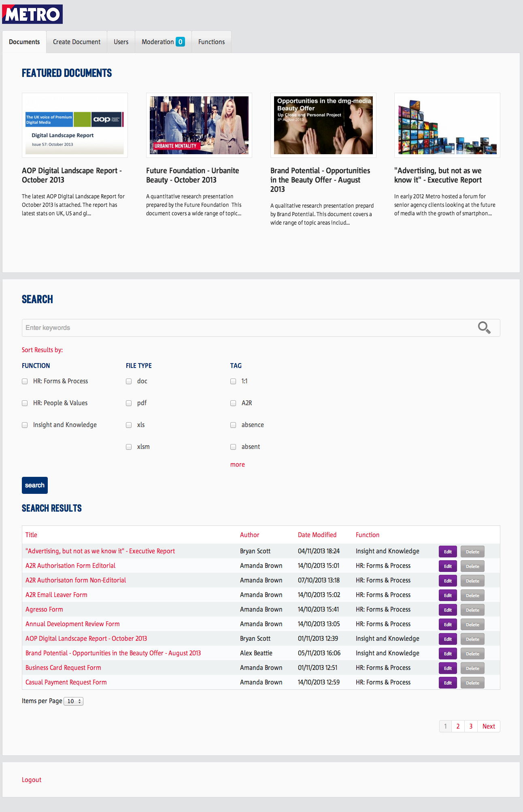Open the Advertising Executive Report thumbnail
This screenshot has width=523, height=812.
pos(447,125)
